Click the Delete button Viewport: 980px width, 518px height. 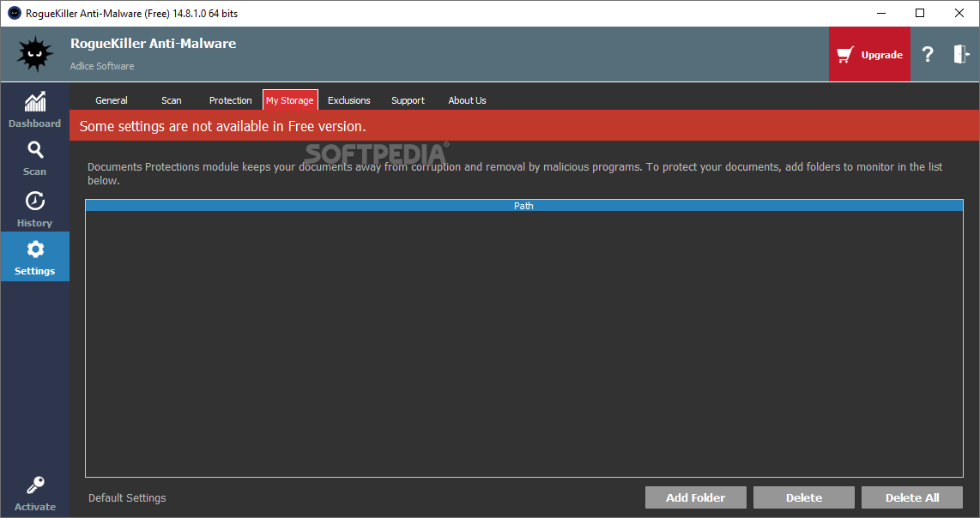pos(804,497)
